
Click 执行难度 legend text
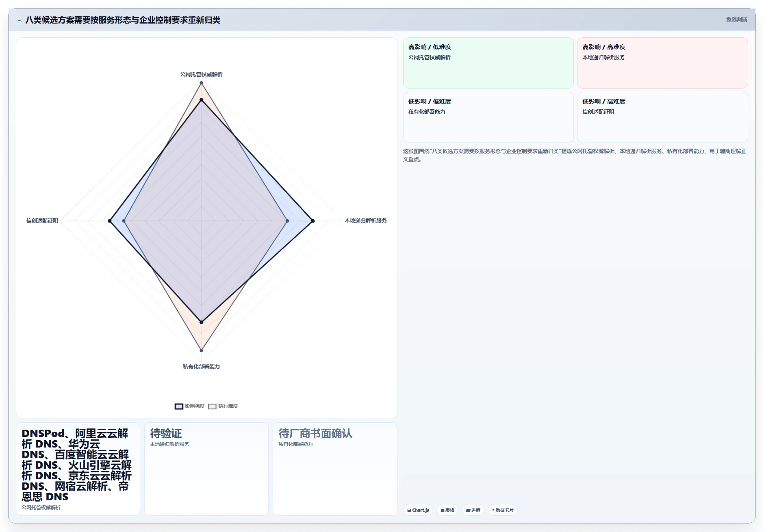228,406
